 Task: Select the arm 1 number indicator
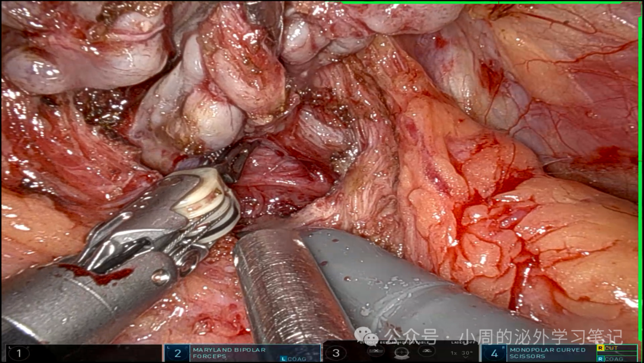pyautogui.click(x=18, y=353)
